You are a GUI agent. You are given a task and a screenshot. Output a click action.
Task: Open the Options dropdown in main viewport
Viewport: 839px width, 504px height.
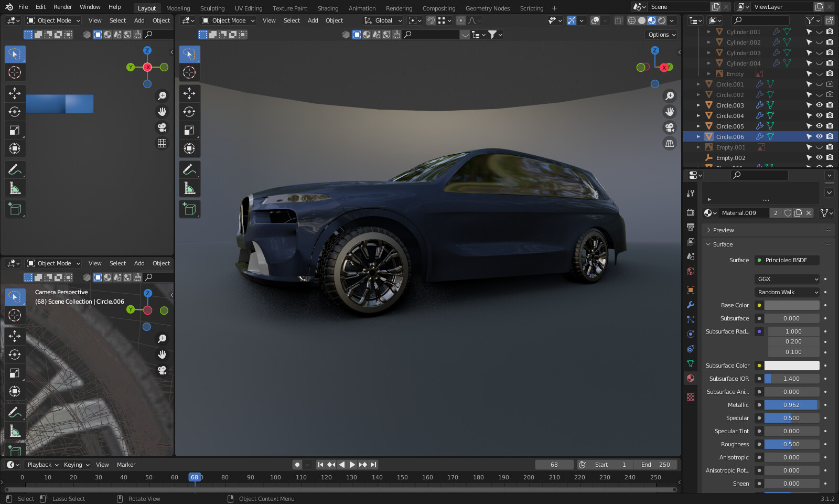pyautogui.click(x=661, y=35)
